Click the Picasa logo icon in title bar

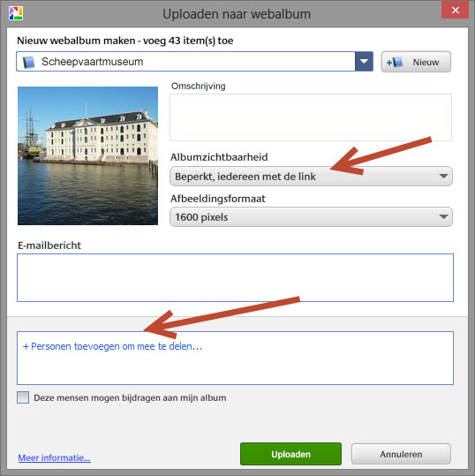(16, 13)
